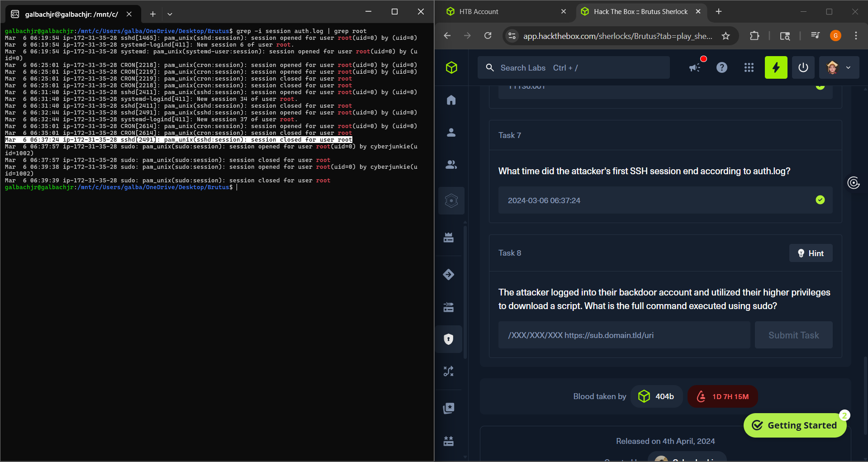Click the 1D 7H 15M blood time badge

click(723, 396)
